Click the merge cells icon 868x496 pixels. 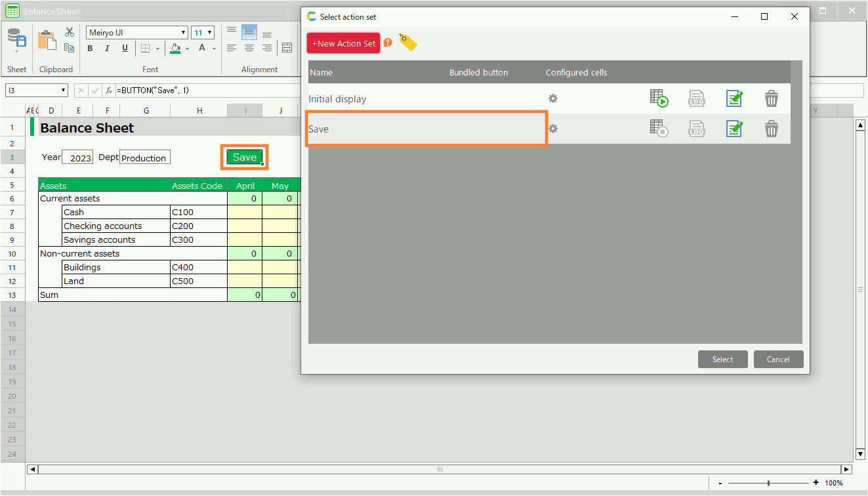[x=287, y=48]
